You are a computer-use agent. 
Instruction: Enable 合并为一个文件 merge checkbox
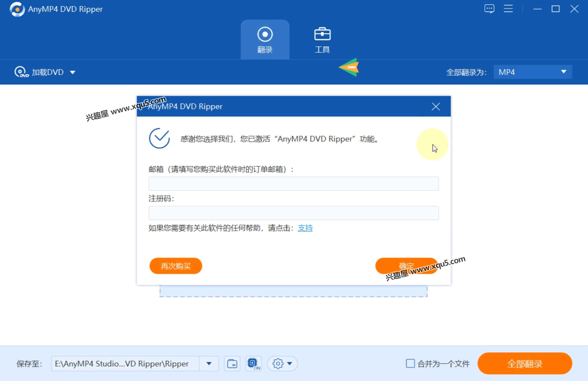click(410, 364)
